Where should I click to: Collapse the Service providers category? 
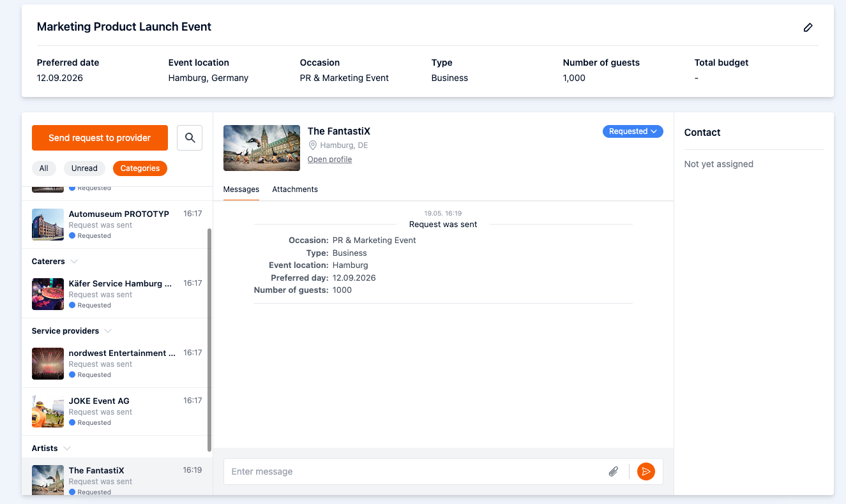tap(108, 331)
